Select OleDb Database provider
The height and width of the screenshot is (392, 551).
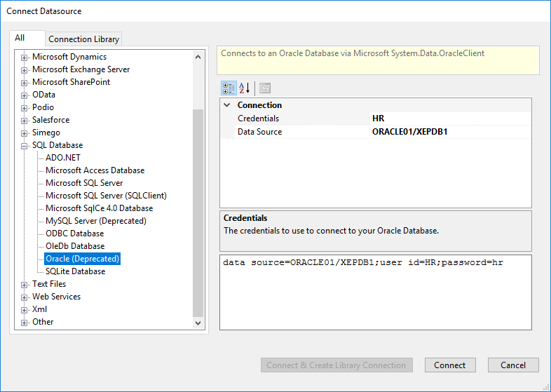pyautogui.click(x=75, y=246)
